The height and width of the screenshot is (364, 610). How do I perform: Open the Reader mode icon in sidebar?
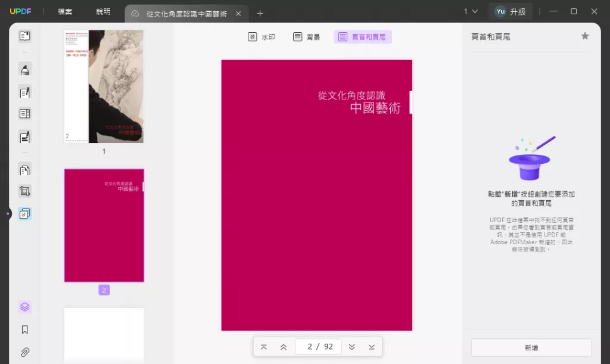coord(24,36)
